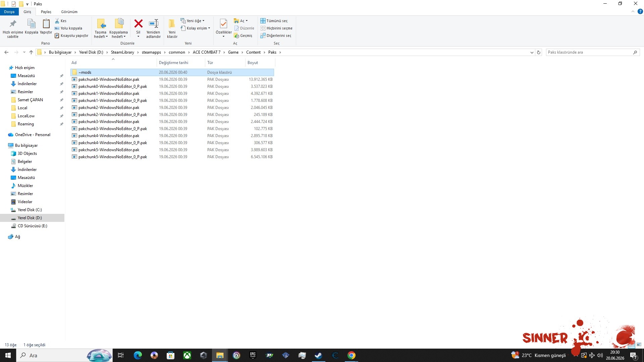
Task: Open 3D Objects in sidebar
Action: 27,154
